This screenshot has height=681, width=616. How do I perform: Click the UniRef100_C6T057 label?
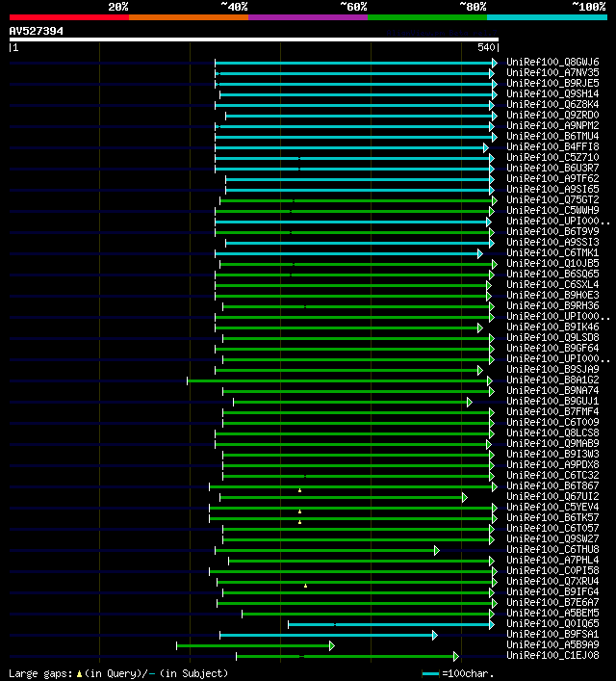[x=552, y=528]
